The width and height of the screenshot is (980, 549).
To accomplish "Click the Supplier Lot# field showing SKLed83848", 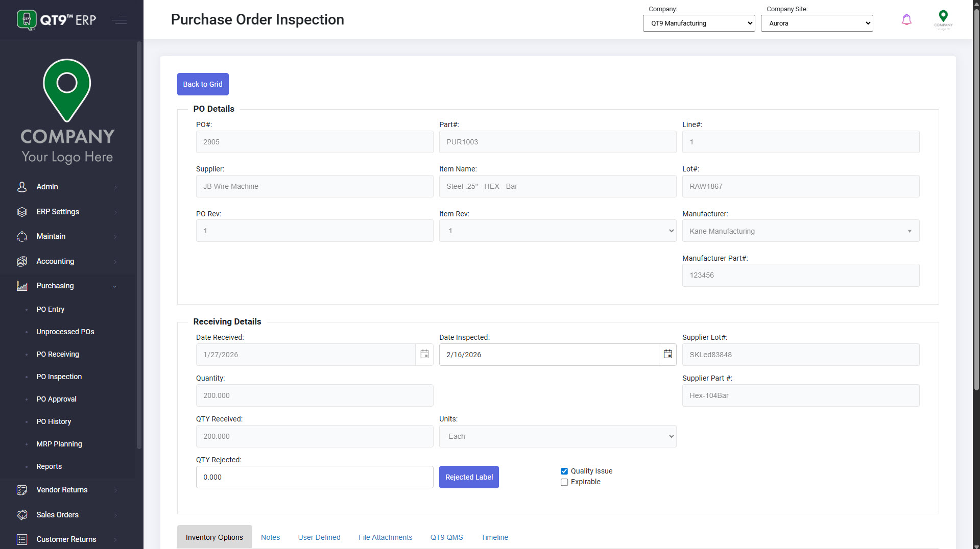I will click(x=801, y=355).
